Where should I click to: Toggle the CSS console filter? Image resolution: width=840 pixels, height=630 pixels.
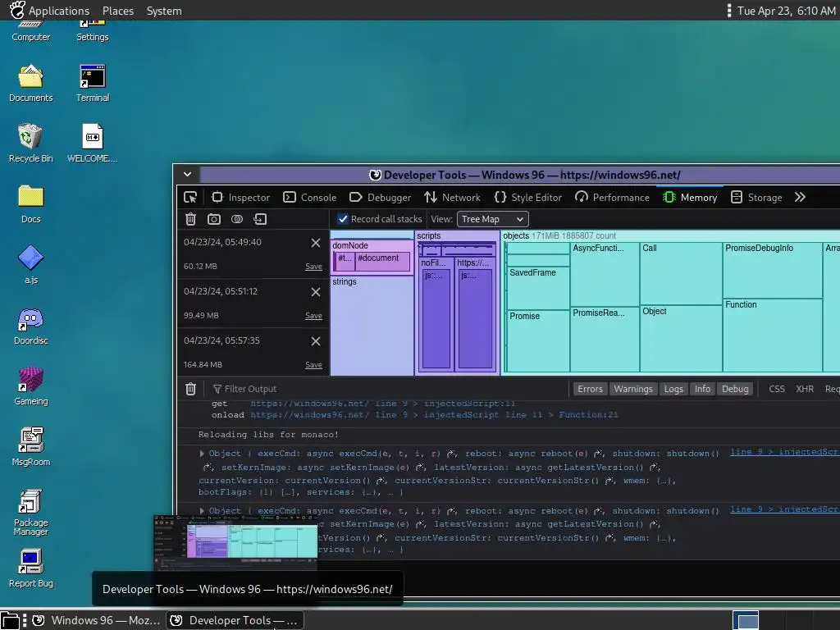pos(777,389)
